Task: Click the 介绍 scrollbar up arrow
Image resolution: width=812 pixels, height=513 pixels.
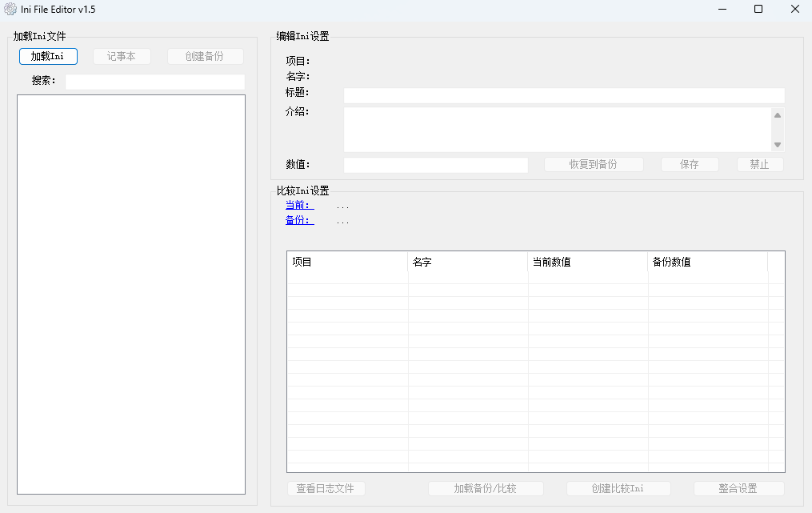Action: tap(778, 115)
